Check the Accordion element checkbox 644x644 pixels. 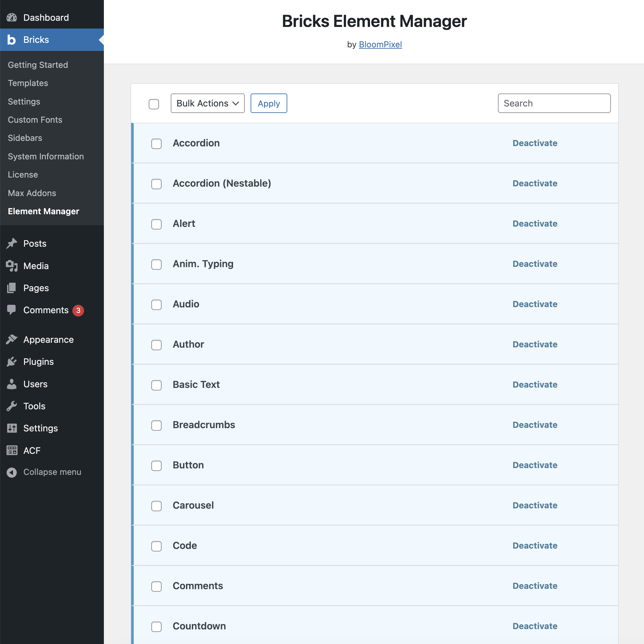pos(156,144)
